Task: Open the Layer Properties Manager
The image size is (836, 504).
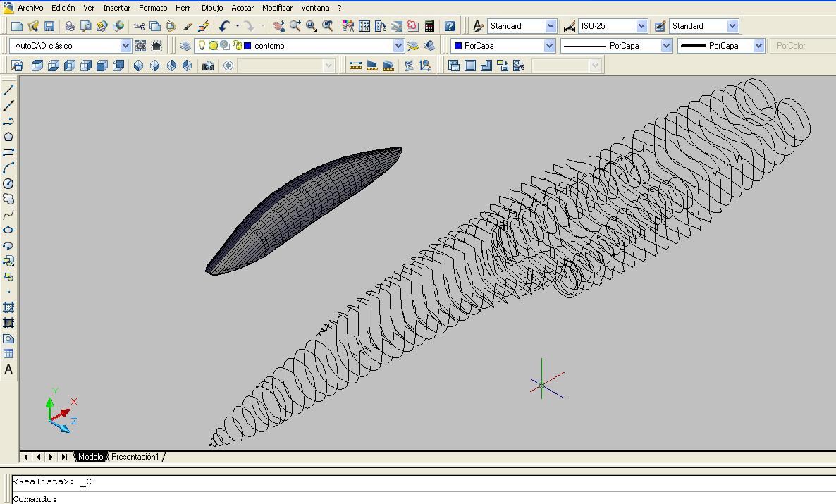Action: tap(185, 46)
